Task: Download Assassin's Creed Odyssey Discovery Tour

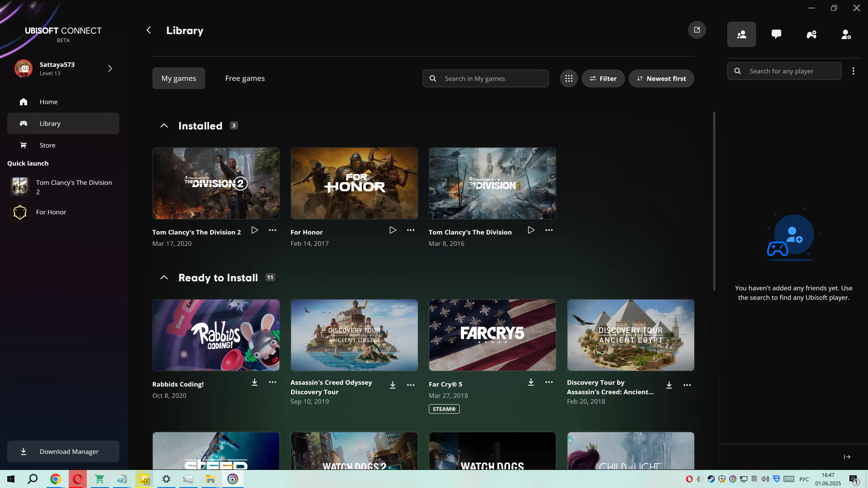Action: [393, 385]
